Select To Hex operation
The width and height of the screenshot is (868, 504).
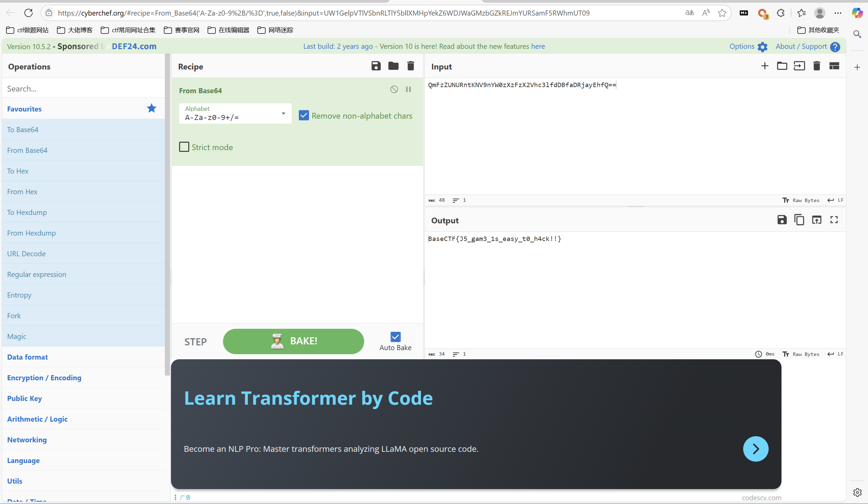tap(83, 171)
